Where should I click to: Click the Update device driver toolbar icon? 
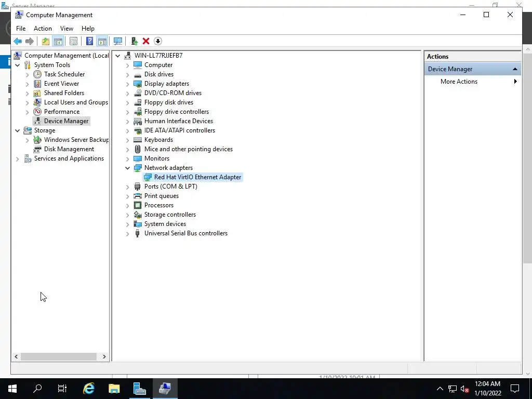tap(135, 42)
